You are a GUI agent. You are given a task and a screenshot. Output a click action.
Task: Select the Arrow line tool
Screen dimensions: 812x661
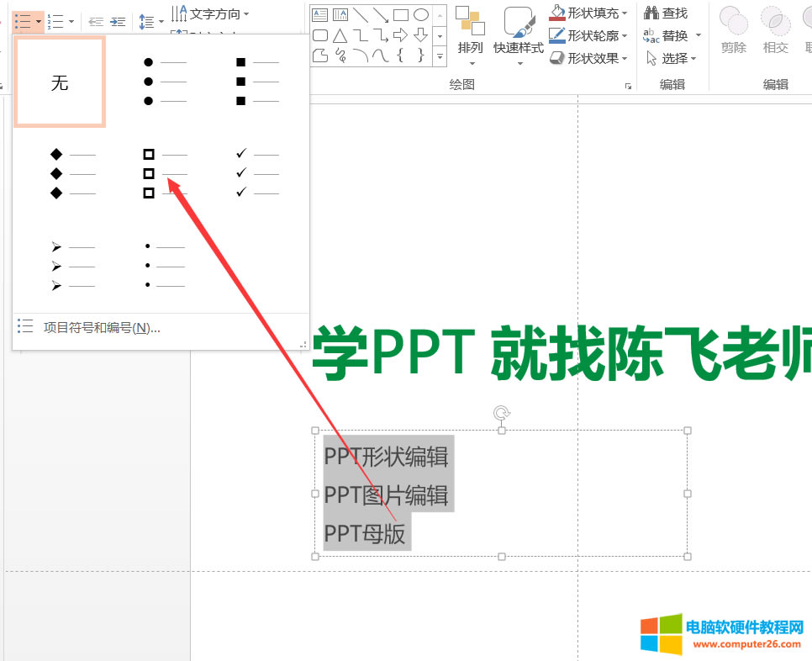382,14
